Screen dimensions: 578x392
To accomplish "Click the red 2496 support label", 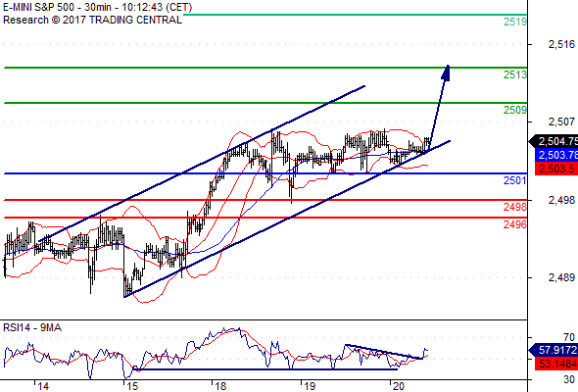I will (x=515, y=224).
